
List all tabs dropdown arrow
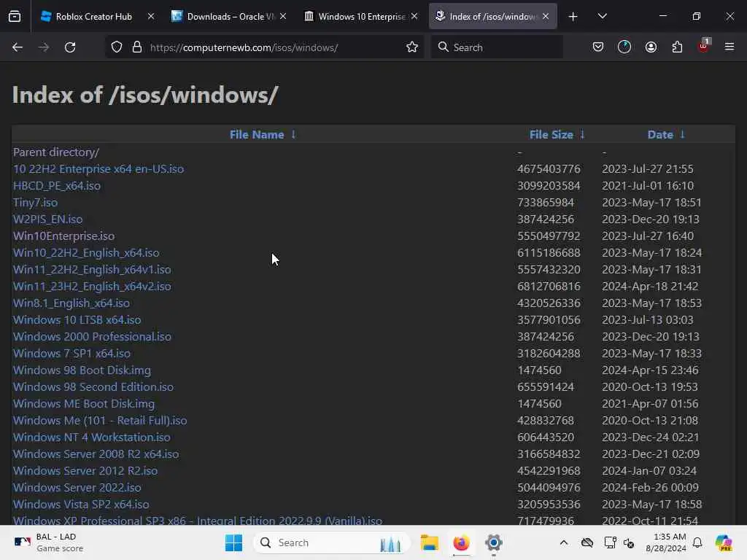coord(602,16)
